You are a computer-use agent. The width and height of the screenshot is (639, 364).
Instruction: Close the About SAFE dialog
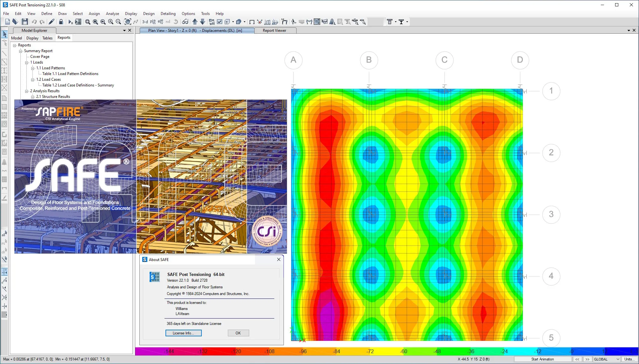tap(279, 259)
